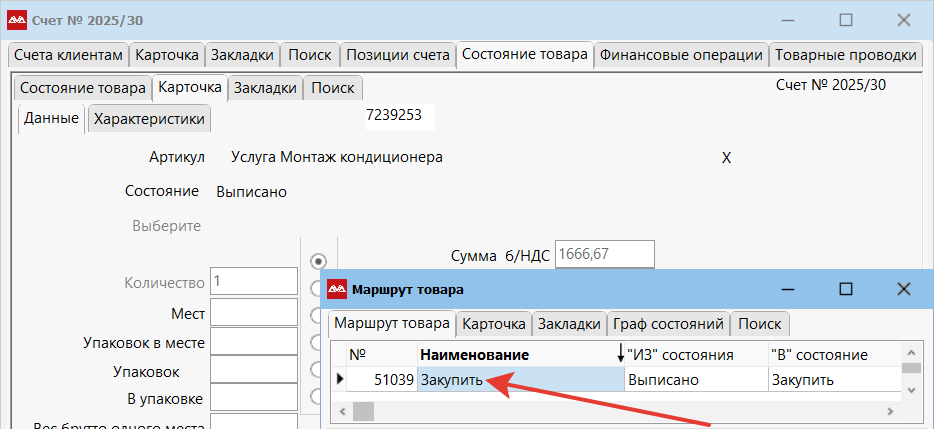Click the Мест input field
This screenshot has height=429, width=934.
click(x=254, y=314)
